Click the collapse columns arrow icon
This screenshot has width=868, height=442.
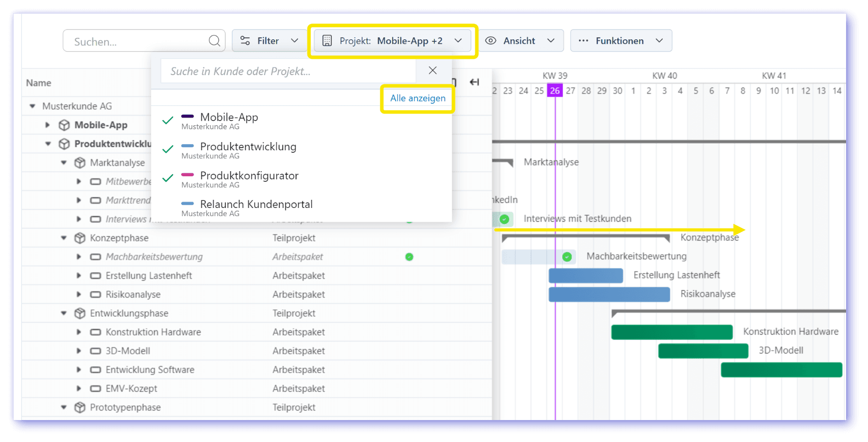(474, 82)
